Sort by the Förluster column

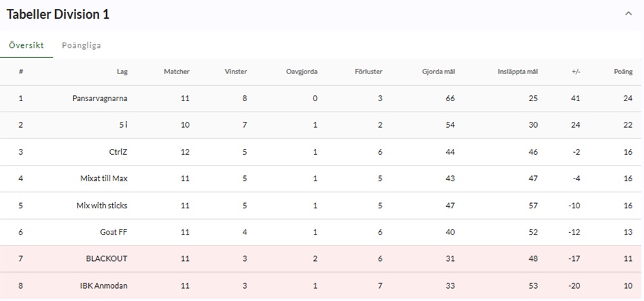click(x=368, y=72)
